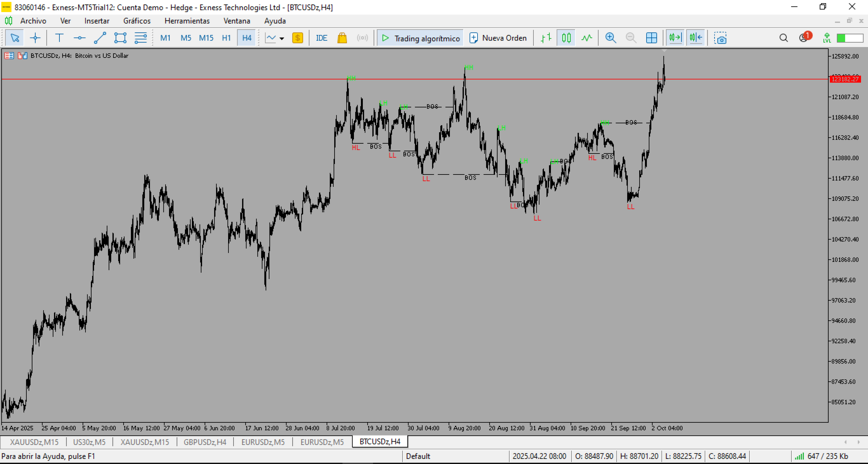Open the IDE editor button
Screen dimensions: 868x464
coord(322,38)
